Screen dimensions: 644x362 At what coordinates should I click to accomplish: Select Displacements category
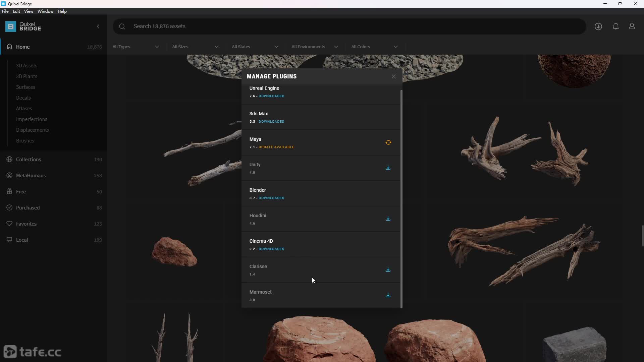pyautogui.click(x=33, y=130)
